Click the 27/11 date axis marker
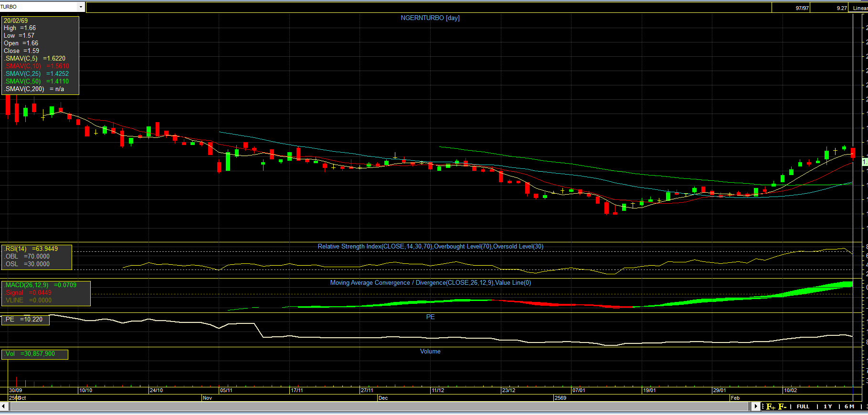The image size is (868, 415). click(367, 390)
